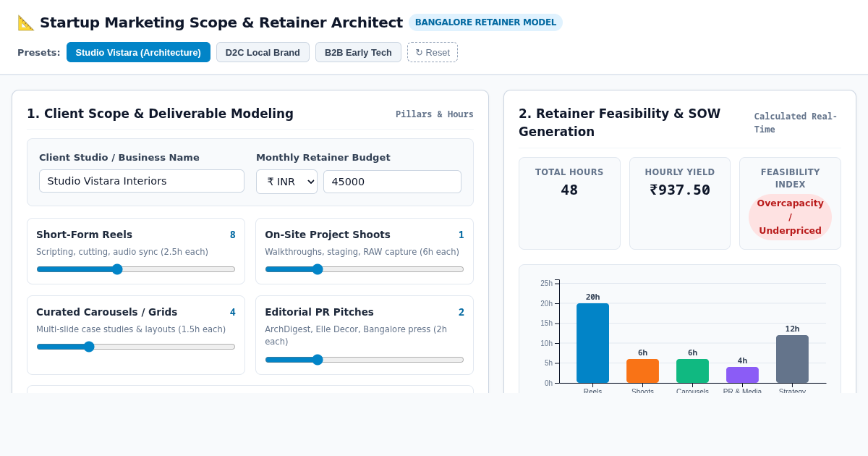Click the Hourly Yield value ₹937.50
Screen dimensions: 868x456
(x=680, y=190)
